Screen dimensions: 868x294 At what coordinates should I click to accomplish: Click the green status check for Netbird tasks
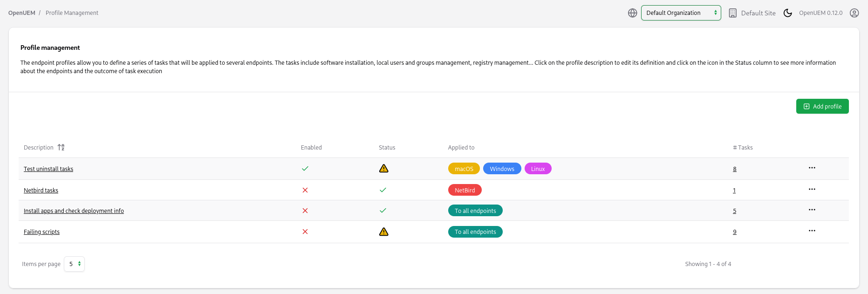tap(383, 190)
